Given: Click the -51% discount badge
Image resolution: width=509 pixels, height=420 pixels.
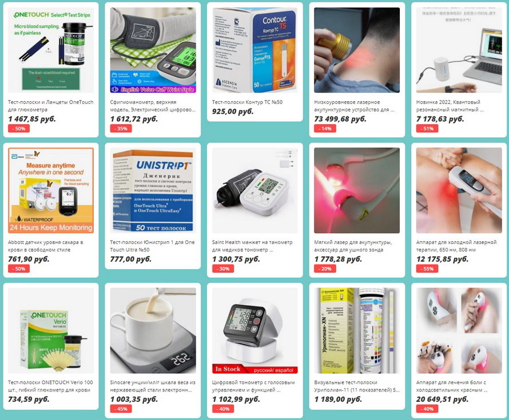Looking at the screenshot, I should (427, 129).
